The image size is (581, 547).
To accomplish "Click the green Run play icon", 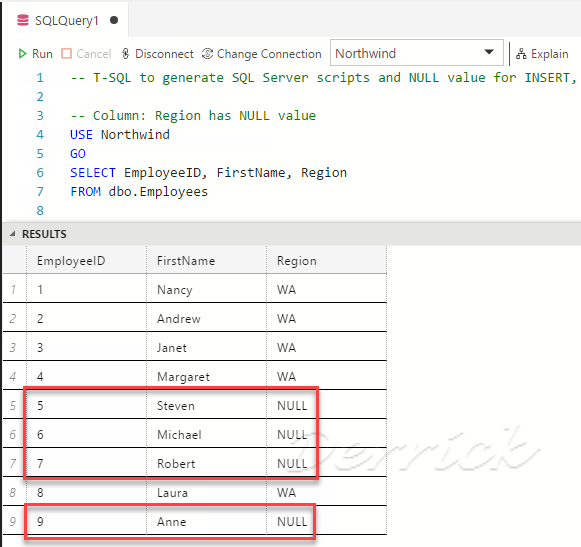I will 22,54.
